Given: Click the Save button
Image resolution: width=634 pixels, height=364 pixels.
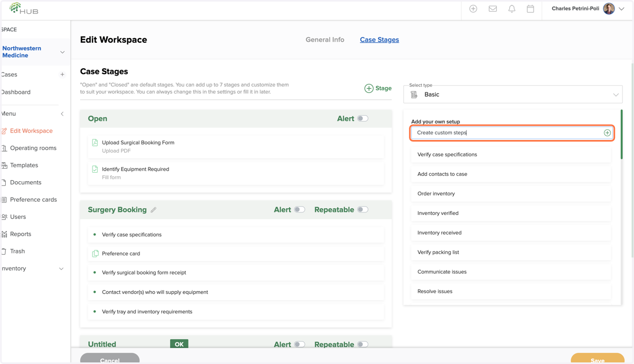Looking at the screenshot, I should (x=598, y=359).
